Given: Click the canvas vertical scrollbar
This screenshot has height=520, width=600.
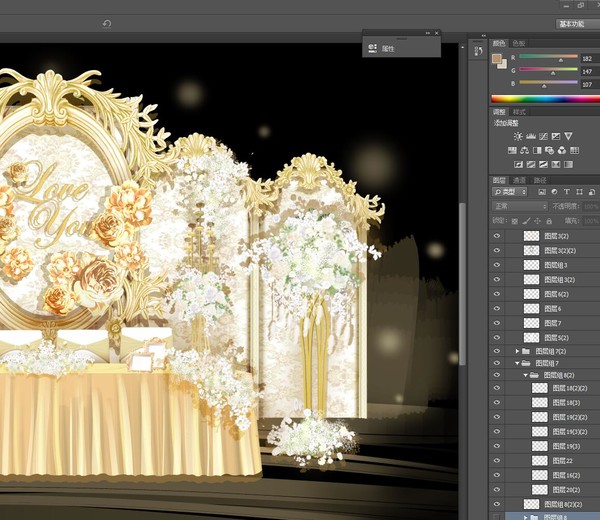Looking at the screenshot, I should pos(462,284).
